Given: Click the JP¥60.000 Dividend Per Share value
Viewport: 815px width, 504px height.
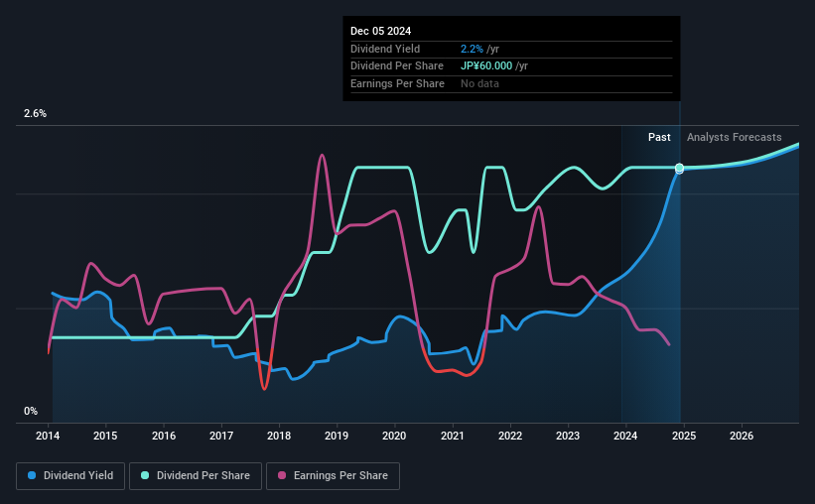Looking at the screenshot, I should tap(486, 66).
